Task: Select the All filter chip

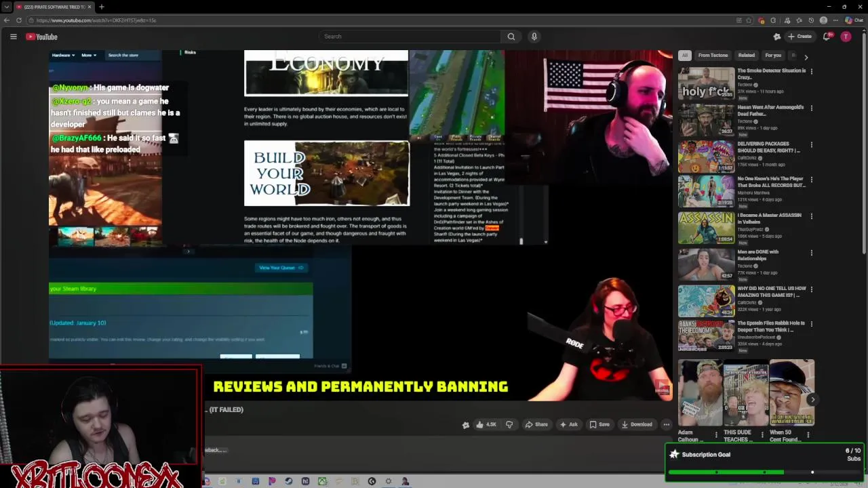Action: pos(685,56)
